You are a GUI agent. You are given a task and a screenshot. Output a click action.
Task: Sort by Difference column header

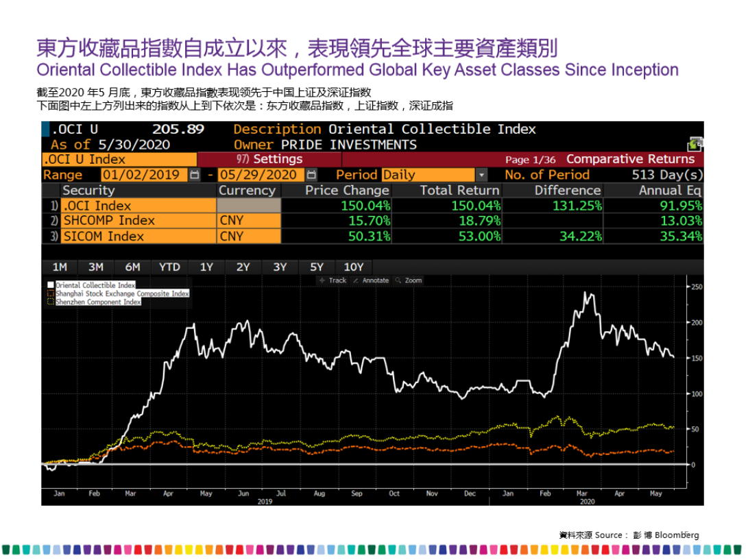click(568, 191)
